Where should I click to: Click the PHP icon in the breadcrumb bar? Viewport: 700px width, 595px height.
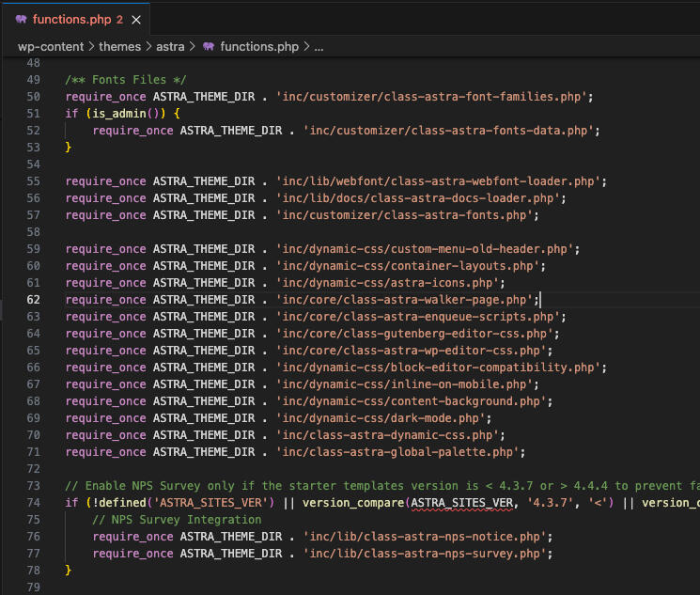pyautogui.click(x=210, y=46)
